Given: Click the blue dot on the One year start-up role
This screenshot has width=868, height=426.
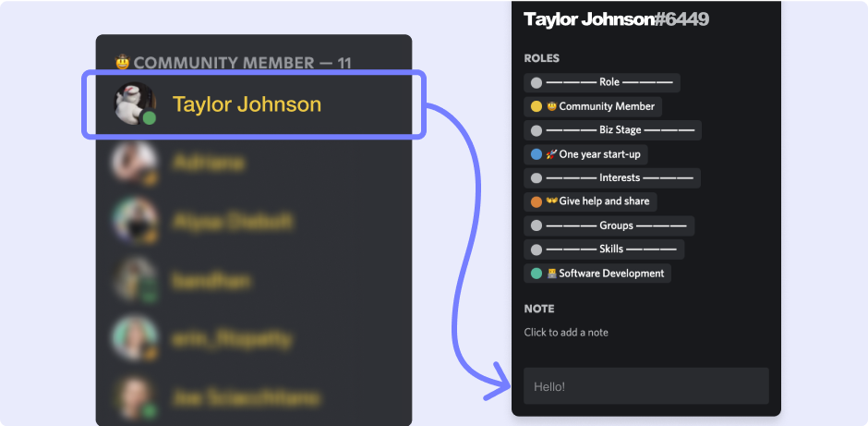Looking at the screenshot, I should (536, 154).
